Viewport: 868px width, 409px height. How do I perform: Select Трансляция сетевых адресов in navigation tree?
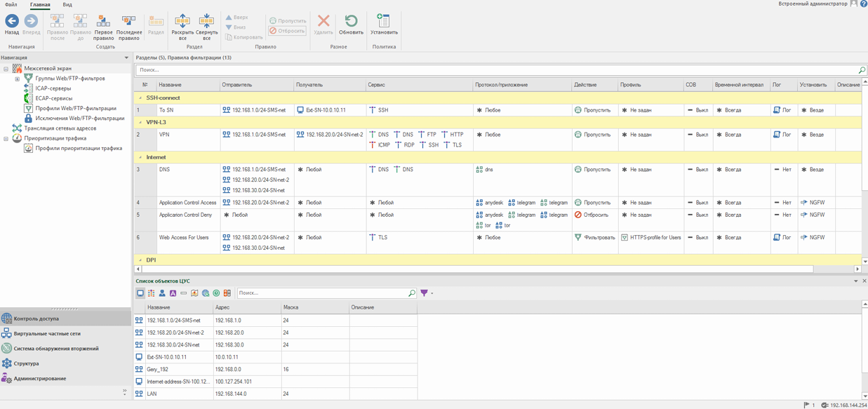click(x=60, y=128)
